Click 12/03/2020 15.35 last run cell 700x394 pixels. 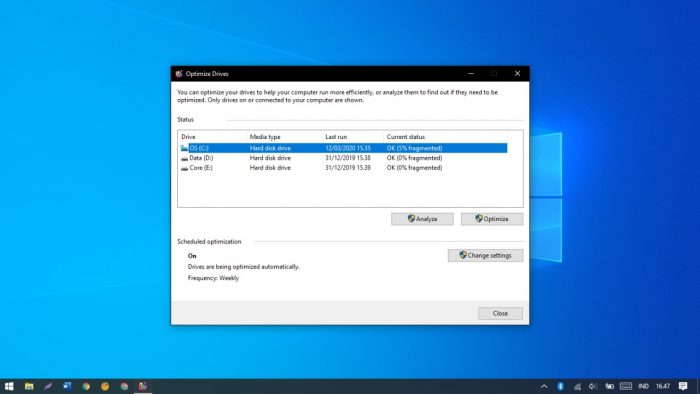pos(348,148)
